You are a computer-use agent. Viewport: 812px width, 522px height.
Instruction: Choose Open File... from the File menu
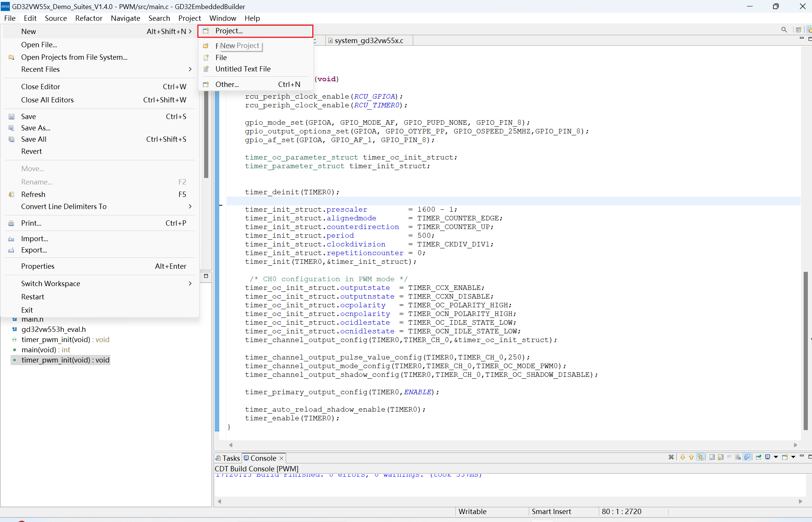(x=100, y=45)
